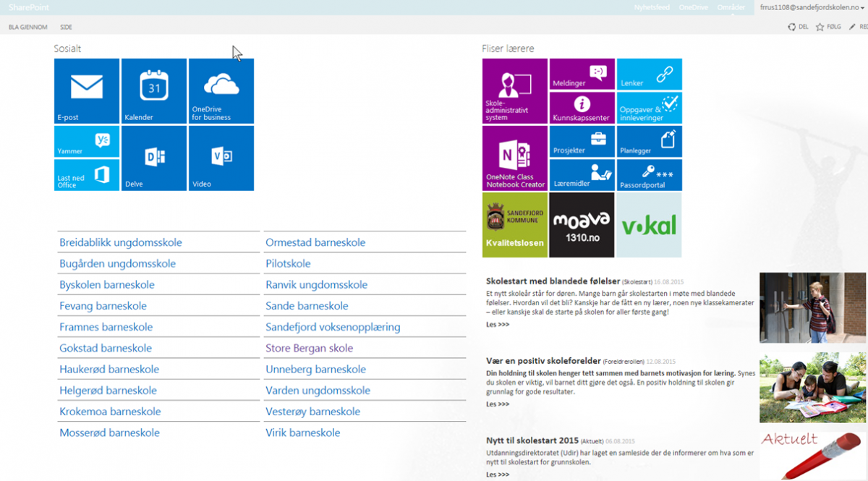The image size is (868, 481).
Task: Click the DEL share button
Action: pos(798,27)
